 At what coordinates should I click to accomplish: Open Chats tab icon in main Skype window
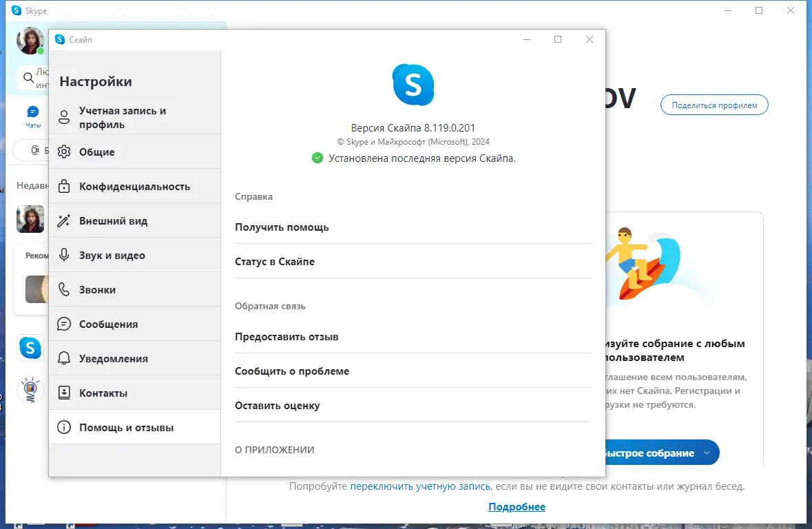pos(32,112)
